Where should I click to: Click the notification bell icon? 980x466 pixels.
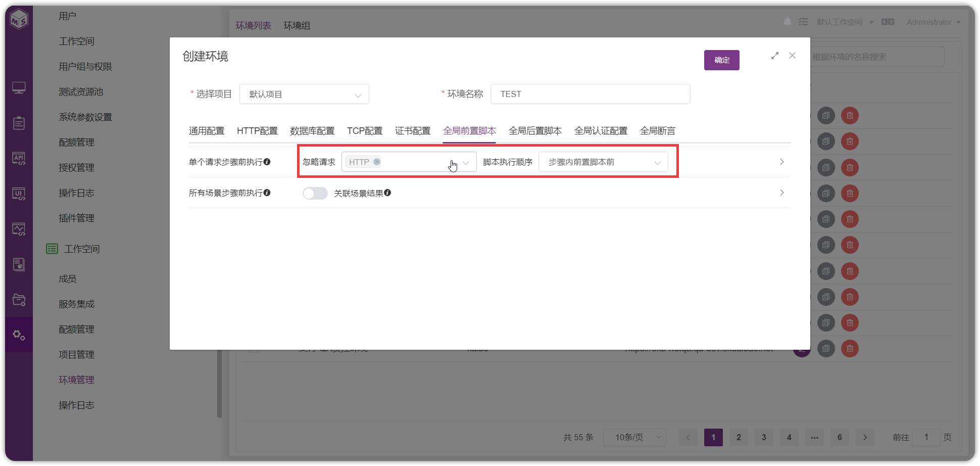787,22
